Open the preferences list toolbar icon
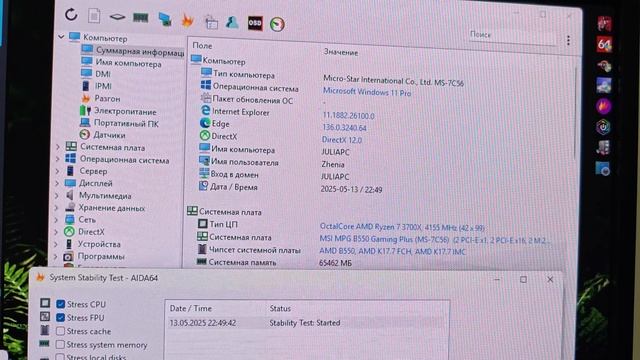The height and width of the screenshot is (360, 640). tap(211, 22)
